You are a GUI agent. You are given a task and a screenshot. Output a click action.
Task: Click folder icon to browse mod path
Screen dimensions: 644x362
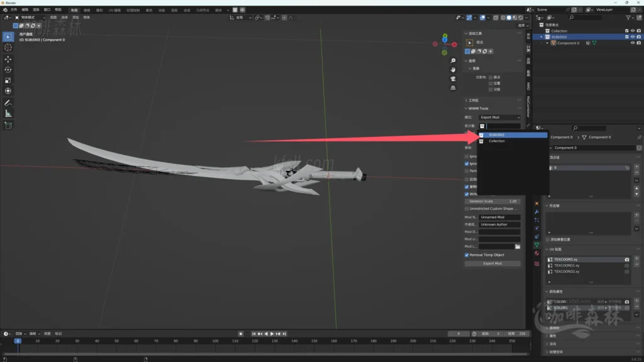pyautogui.click(x=518, y=246)
